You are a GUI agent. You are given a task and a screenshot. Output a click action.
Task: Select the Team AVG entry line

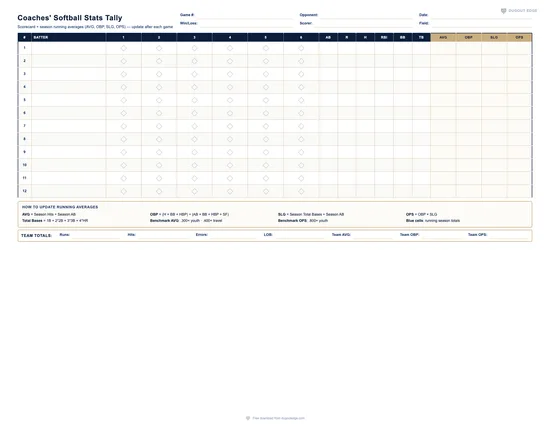[x=373, y=236]
